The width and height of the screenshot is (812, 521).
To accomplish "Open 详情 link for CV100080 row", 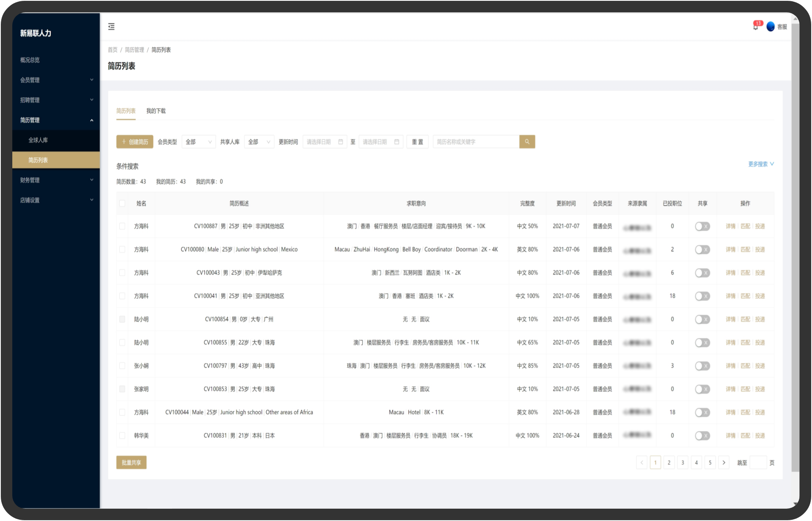I will (730, 249).
